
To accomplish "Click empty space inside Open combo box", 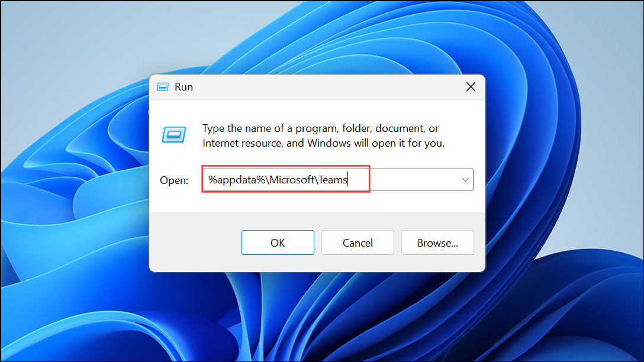I will point(413,180).
